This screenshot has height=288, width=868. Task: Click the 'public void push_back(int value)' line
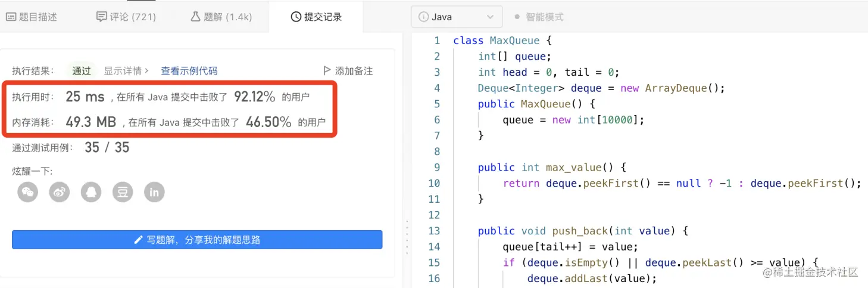click(583, 231)
